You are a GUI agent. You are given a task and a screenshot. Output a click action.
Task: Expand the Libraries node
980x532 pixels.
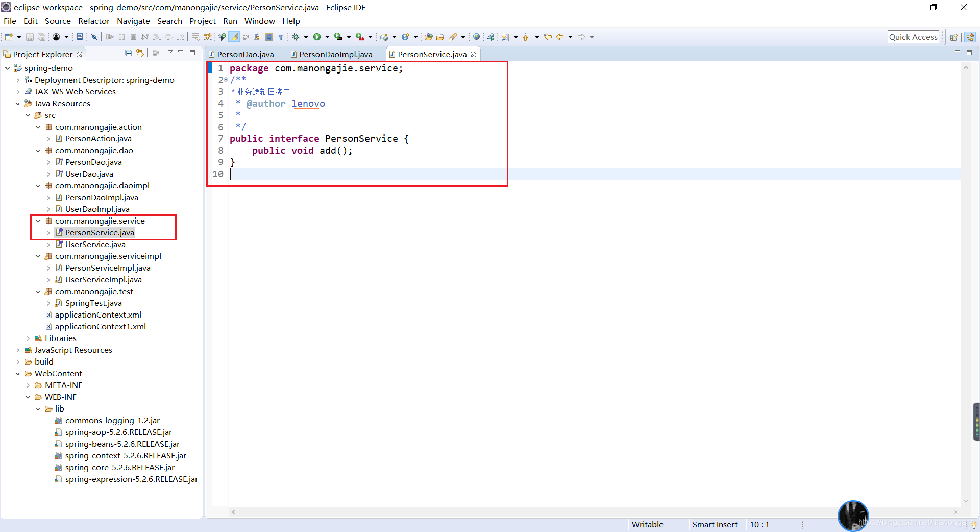(28, 338)
